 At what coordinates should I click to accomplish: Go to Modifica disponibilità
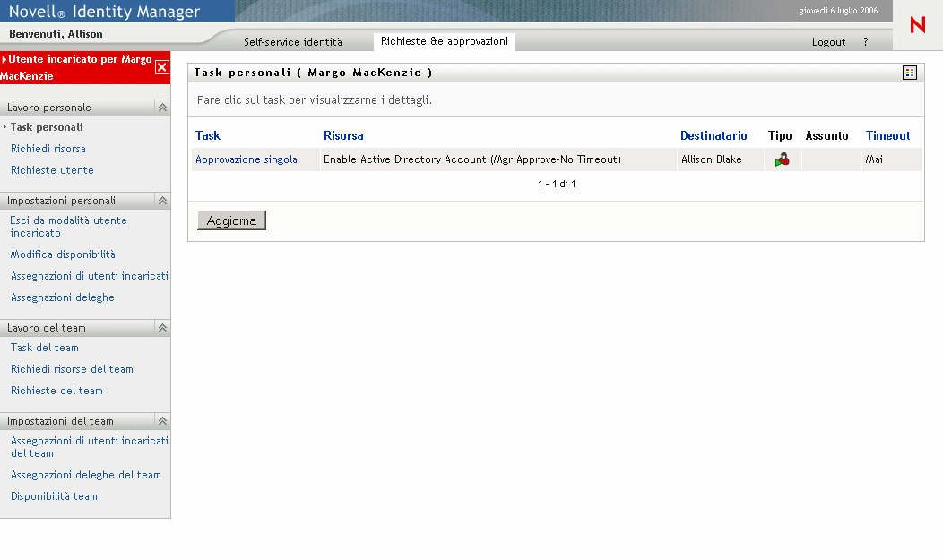(63, 254)
